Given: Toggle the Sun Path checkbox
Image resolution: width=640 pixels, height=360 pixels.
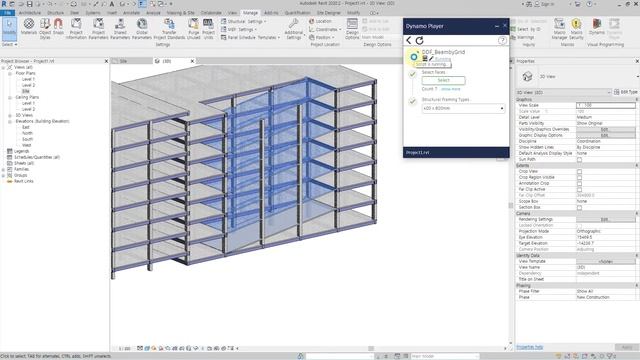Looking at the screenshot, I should (579, 160).
